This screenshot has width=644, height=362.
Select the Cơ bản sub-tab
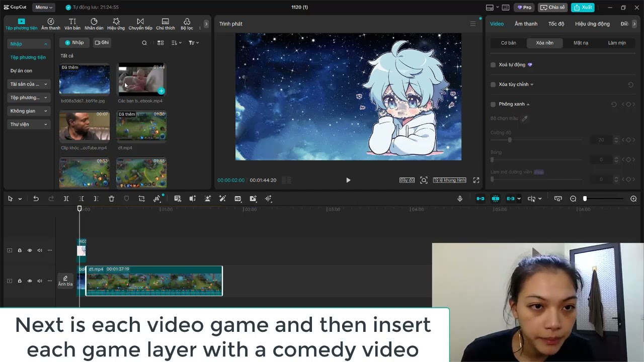[x=508, y=43]
